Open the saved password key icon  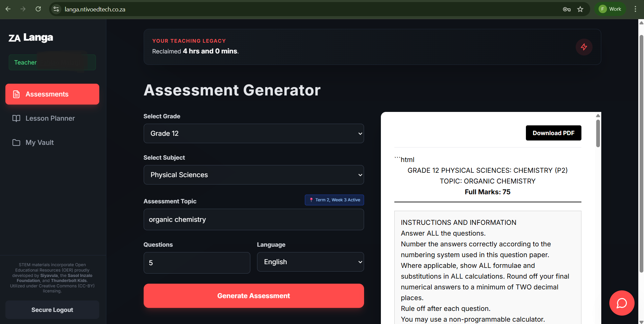(x=567, y=9)
